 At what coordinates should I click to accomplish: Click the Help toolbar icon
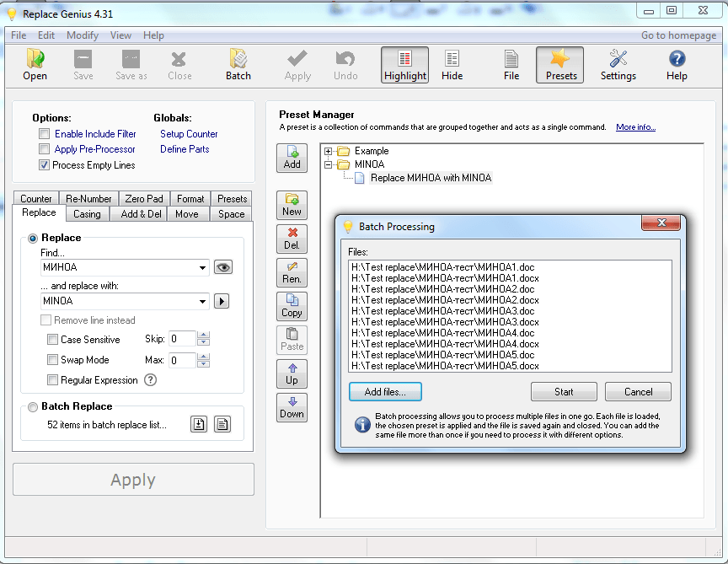pyautogui.click(x=677, y=65)
